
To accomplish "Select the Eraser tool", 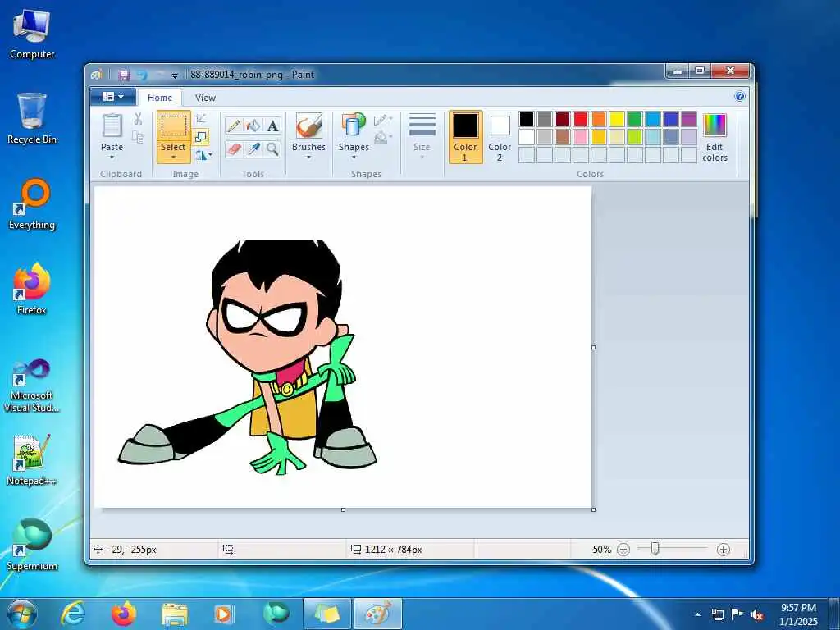I will [234, 149].
